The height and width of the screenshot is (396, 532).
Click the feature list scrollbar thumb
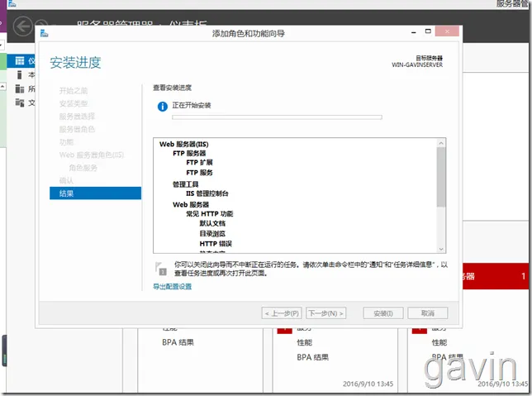click(x=441, y=177)
